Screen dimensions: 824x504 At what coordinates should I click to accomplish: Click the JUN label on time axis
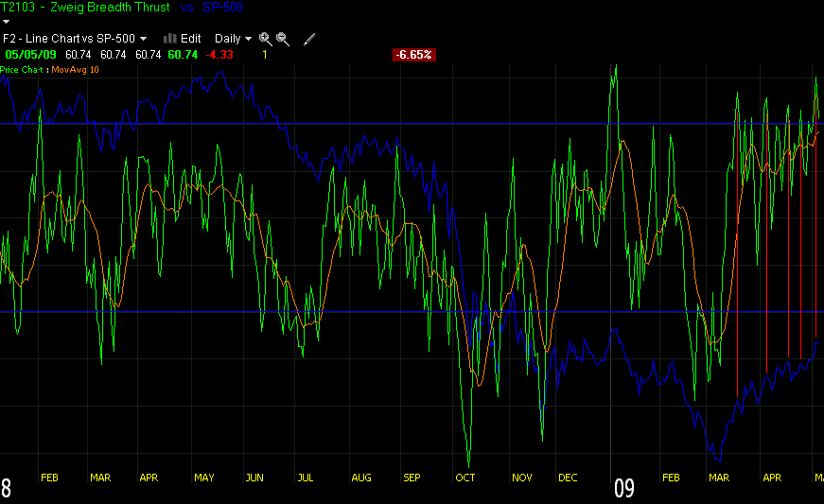[x=254, y=478]
